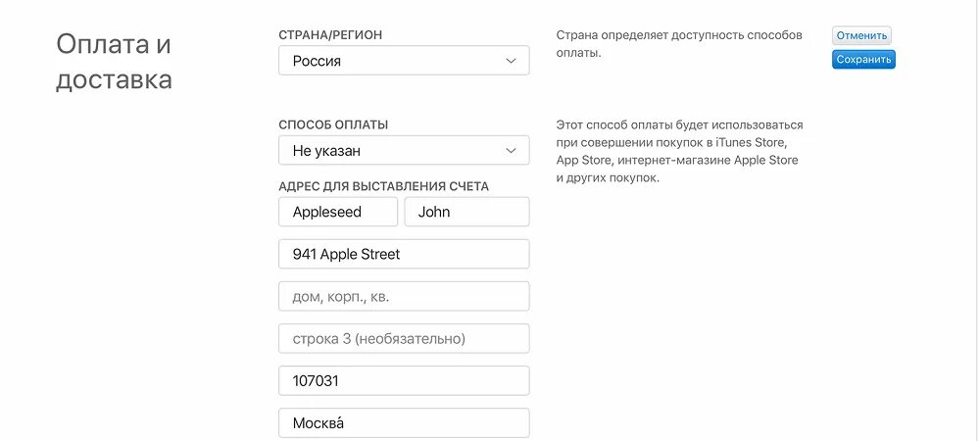Click the chevron arrow in the Не указан selector
Image resolution: width=980 pixels, height=441 pixels.
point(511,151)
